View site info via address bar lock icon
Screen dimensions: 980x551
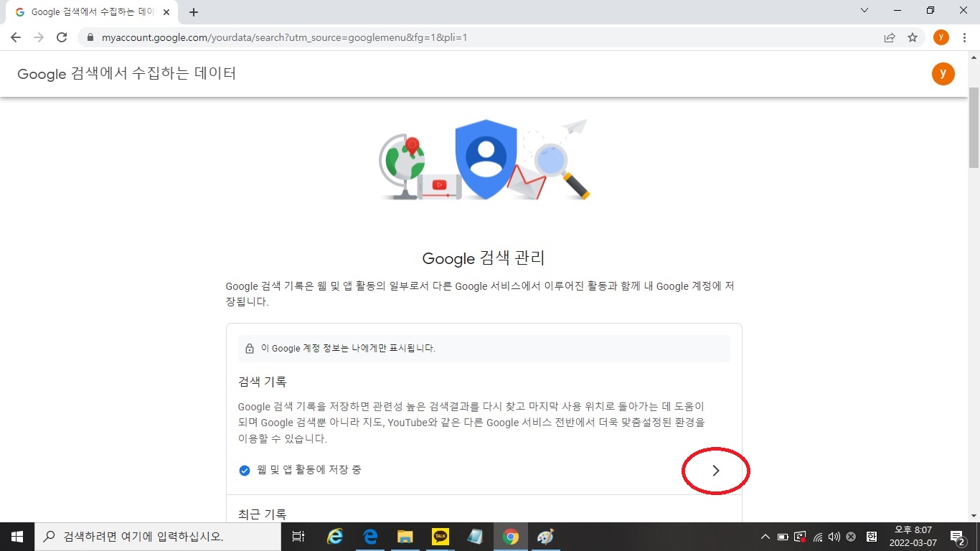[x=90, y=37]
